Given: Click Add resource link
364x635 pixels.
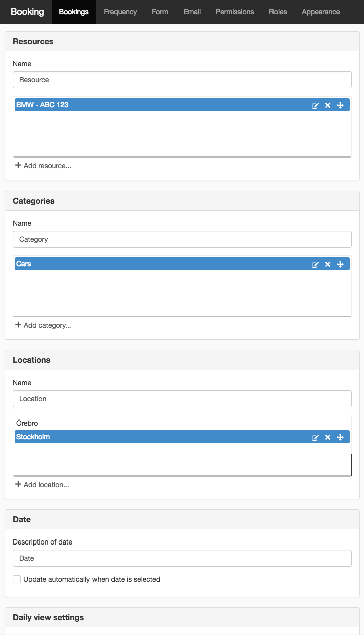Looking at the screenshot, I should point(43,166).
